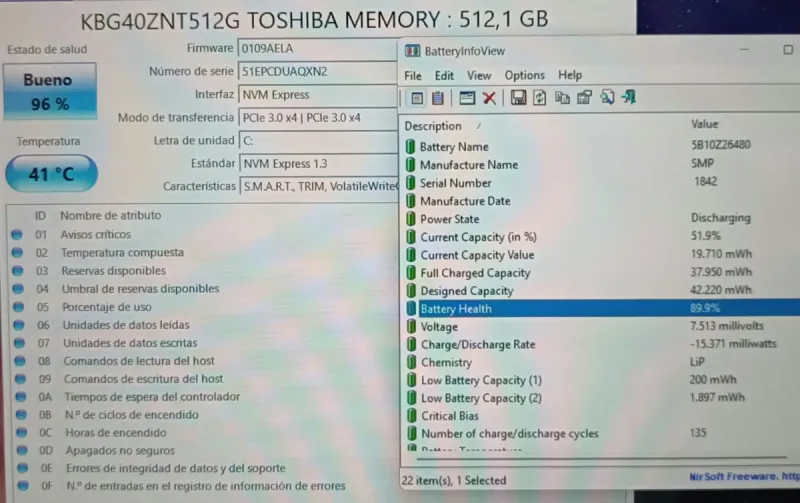Click the Refresh icon in BatteryInfoView toolbar
The height and width of the screenshot is (503, 800).
point(540,98)
